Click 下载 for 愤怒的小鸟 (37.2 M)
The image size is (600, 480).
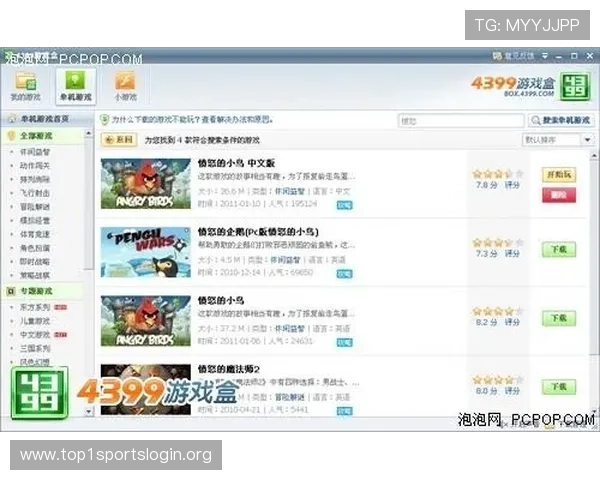pos(559,318)
